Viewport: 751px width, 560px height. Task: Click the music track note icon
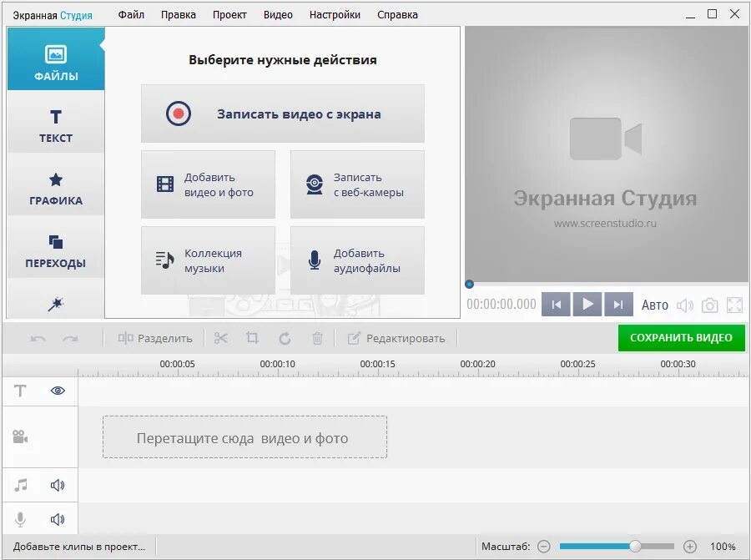click(21, 485)
